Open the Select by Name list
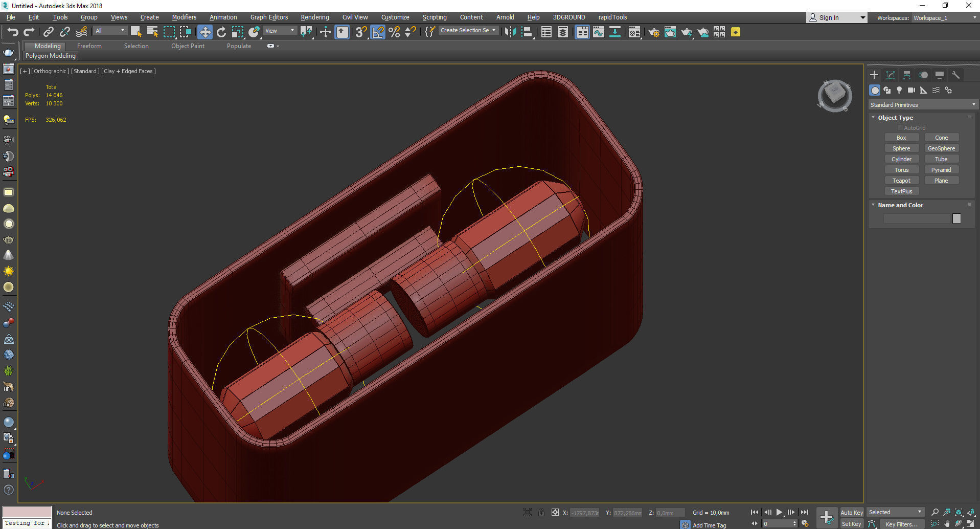The width and height of the screenshot is (980, 529). coord(152,32)
